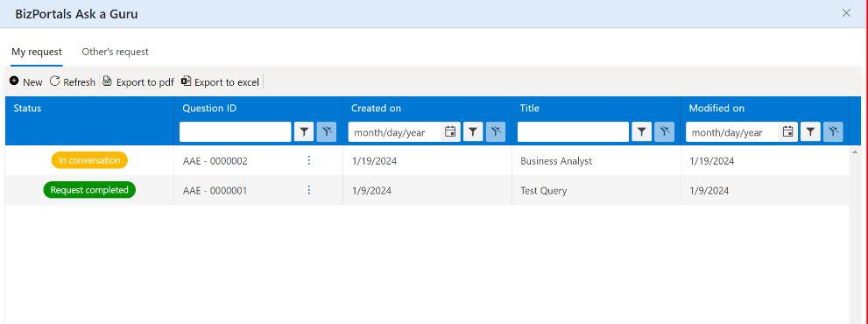Export the table to pdf

138,82
